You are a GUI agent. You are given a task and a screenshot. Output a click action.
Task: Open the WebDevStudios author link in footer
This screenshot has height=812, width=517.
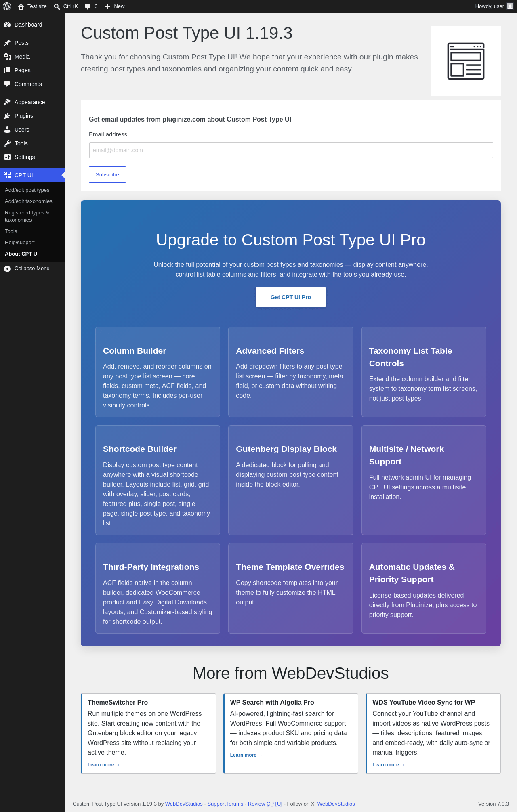pyautogui.click(x=184, y=804)
